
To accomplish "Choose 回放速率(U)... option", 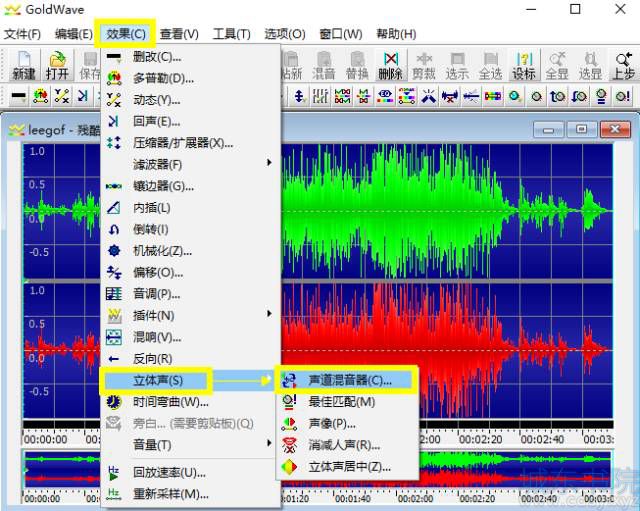I will tap(190, 473).
